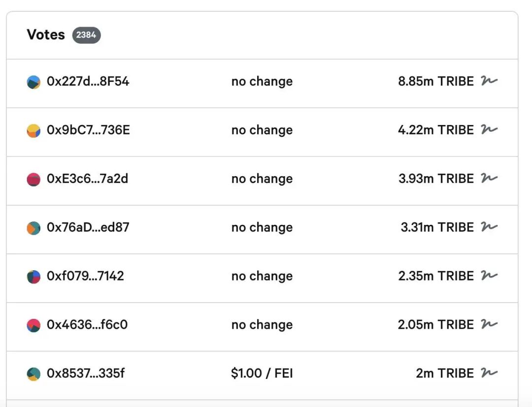View signature for 2.05m TRIBE vote
The height and width of the screenshot is (407, 532).
pos(489,324)
